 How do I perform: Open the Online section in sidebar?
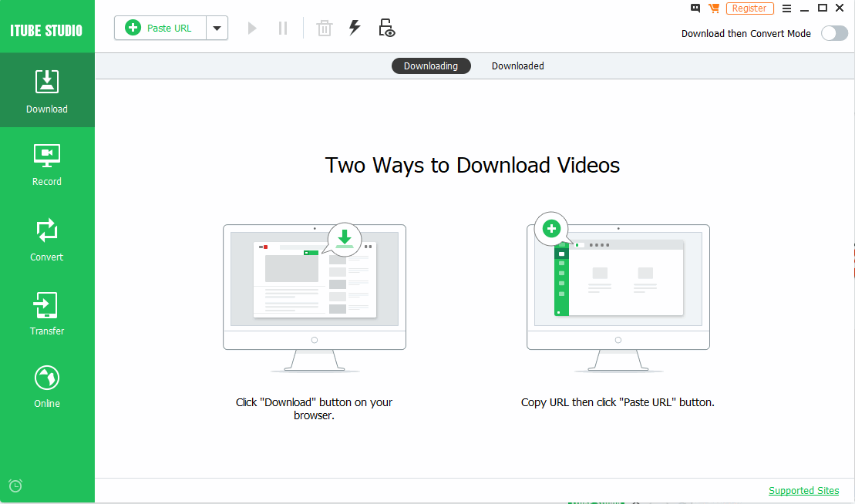(47, 386)
